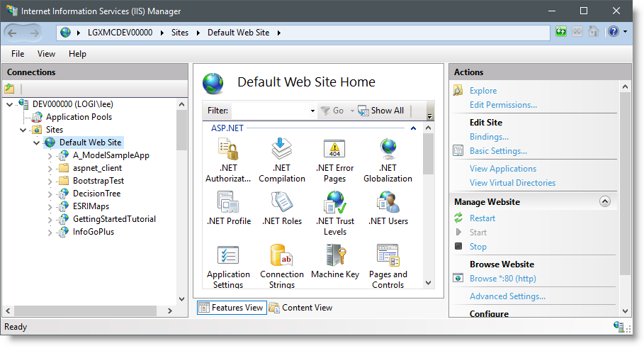Click Edit Permissions link
The height and width of the screenshot is (363, 644).
(503, 105)
